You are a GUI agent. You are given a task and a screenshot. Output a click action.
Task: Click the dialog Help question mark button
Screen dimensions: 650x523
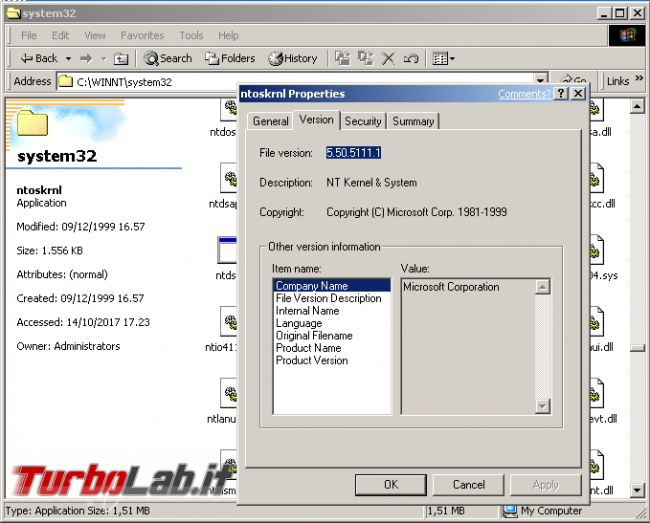561,94
